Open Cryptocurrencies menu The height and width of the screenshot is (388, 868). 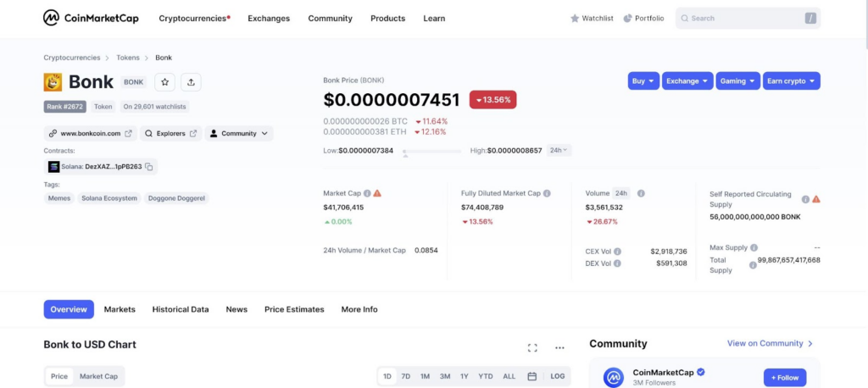pyautogui.click(x=194, y=19)
